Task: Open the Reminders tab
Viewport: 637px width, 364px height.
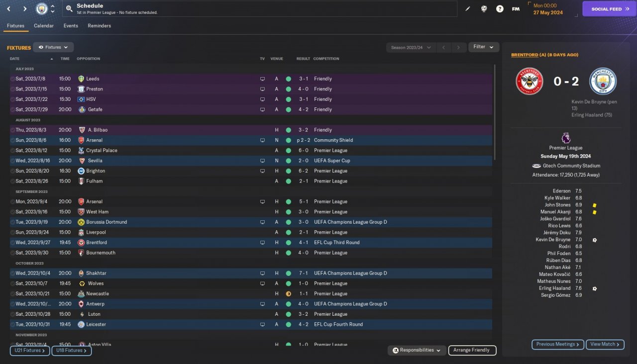Action: tap(100, 26)
